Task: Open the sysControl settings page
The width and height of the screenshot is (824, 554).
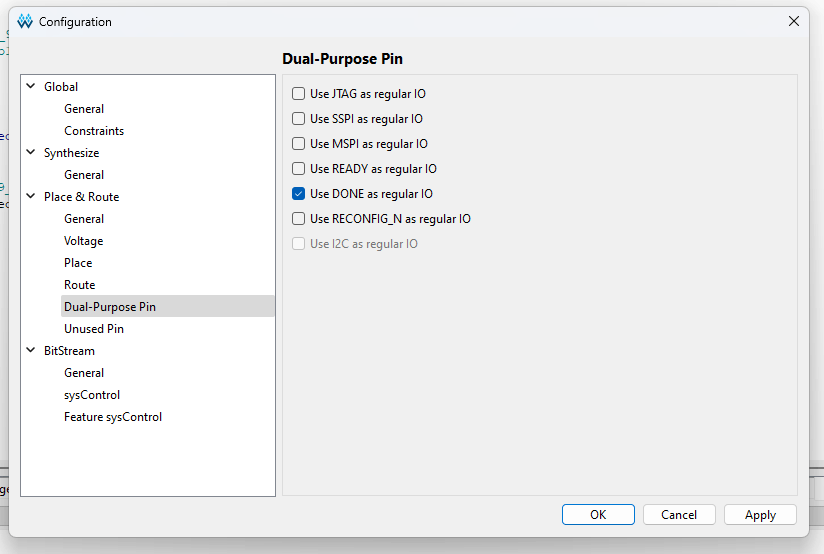Action: [92, 395]
